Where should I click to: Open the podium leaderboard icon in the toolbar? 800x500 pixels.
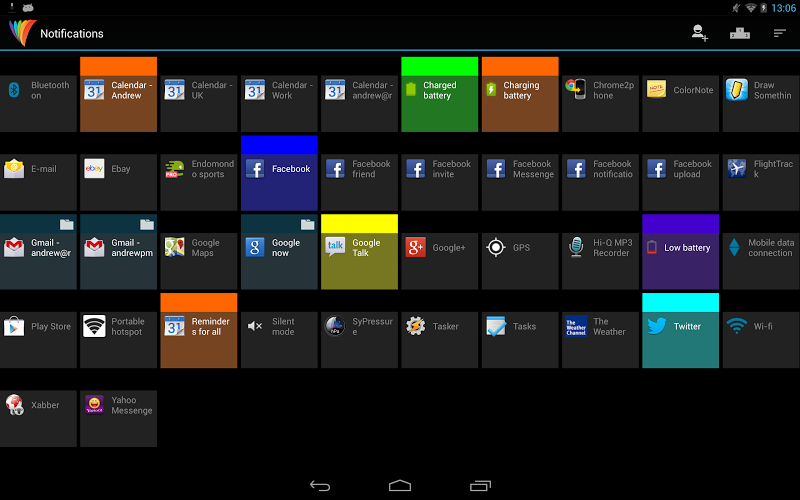(x=739, y=34)
